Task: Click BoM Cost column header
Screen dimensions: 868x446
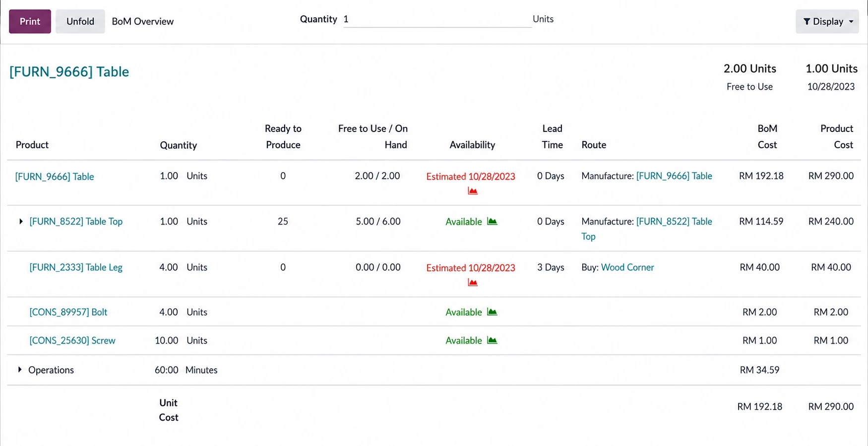Action: click(x=767, y=136)
